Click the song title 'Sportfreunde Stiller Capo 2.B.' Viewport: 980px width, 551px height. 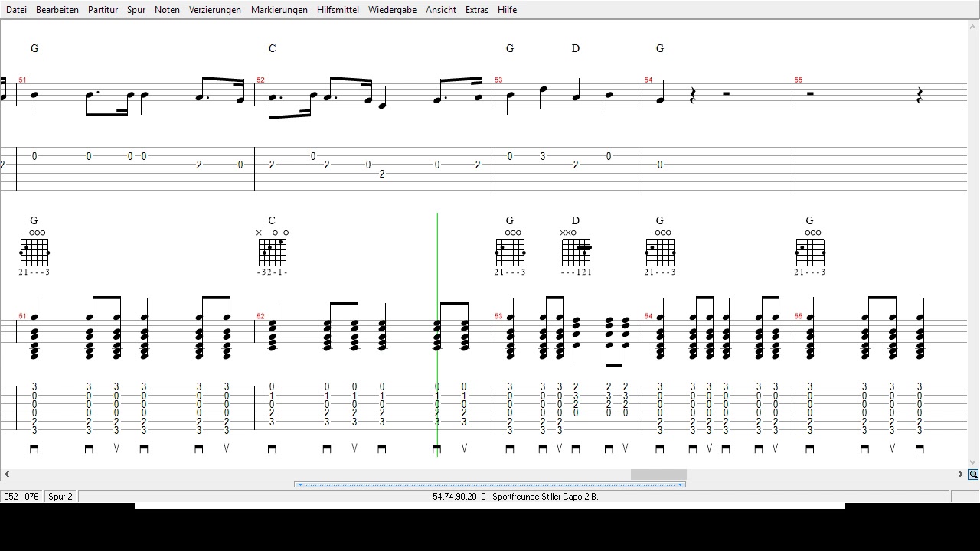545,497
